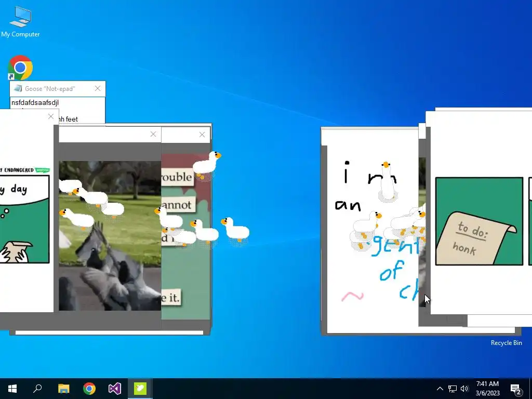The image size is (532, 399).
Task: Open taskbar search
Action: (x=37, y=389)
